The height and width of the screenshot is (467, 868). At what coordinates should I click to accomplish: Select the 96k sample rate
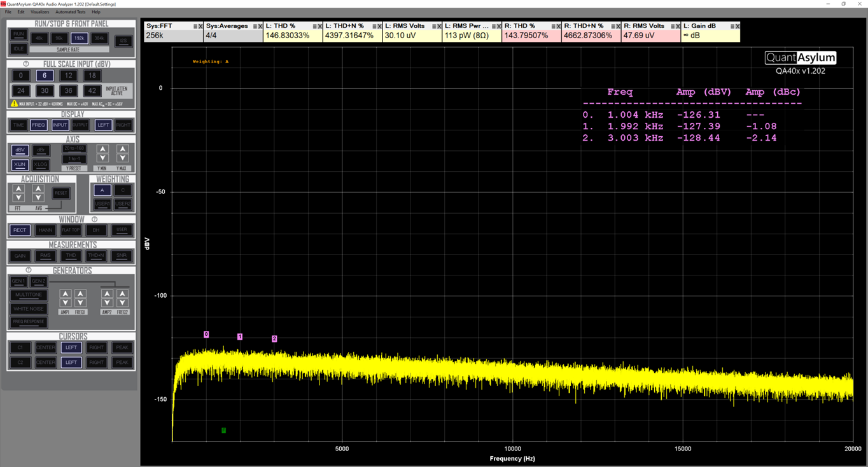[x=59, y=39]
